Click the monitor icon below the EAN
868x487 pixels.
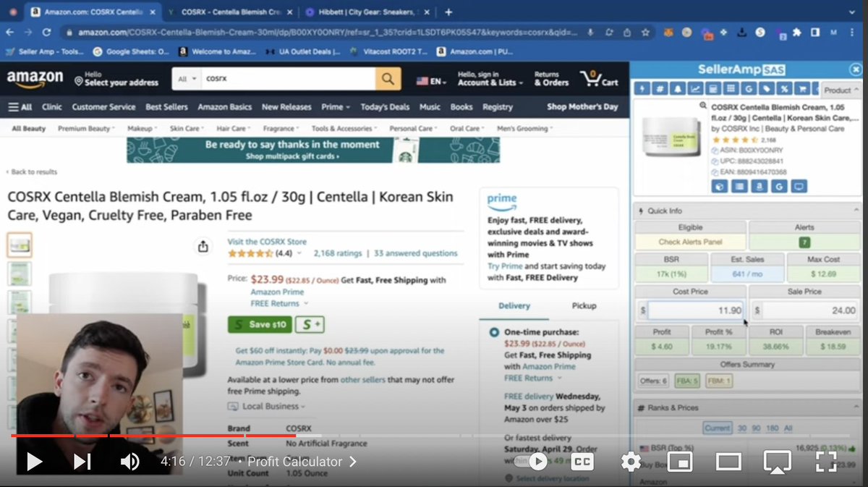799,187
